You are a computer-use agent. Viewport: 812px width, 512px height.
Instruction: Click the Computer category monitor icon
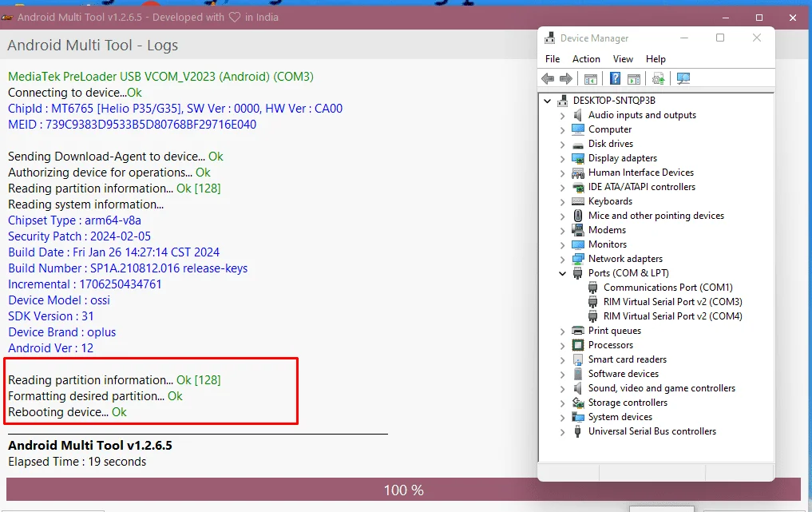[x=578, y=129]
